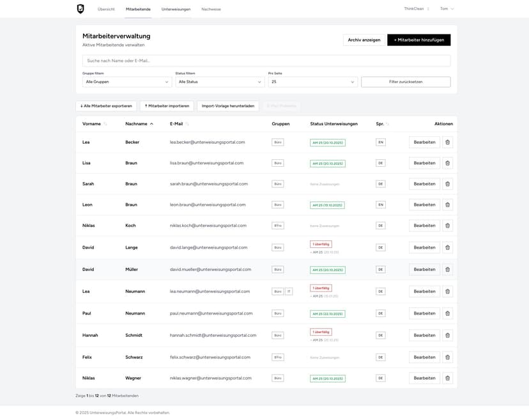Toggle Nachname sort order arrow
The height and width of the screenshot is (420, 529).
tap(151, 124)
